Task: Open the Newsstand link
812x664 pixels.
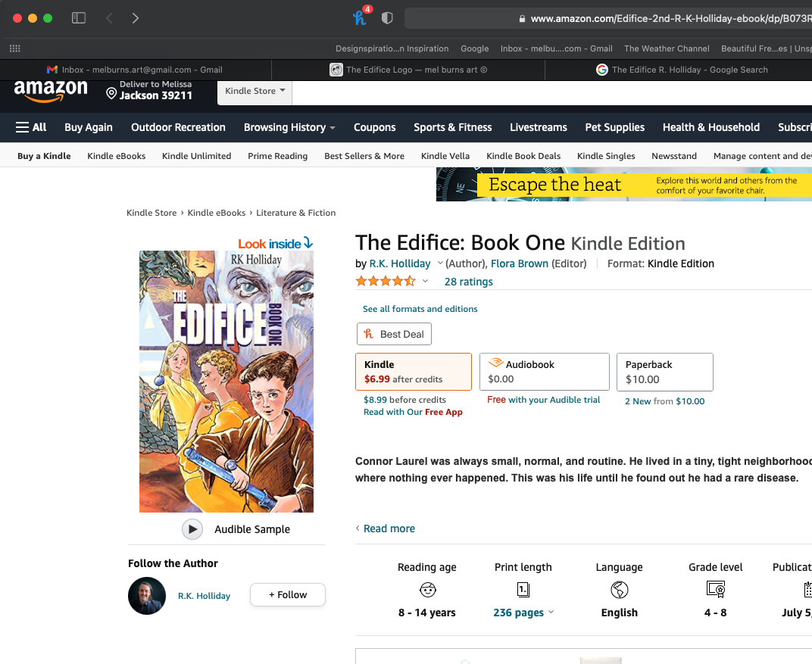Action: point(674,156)
